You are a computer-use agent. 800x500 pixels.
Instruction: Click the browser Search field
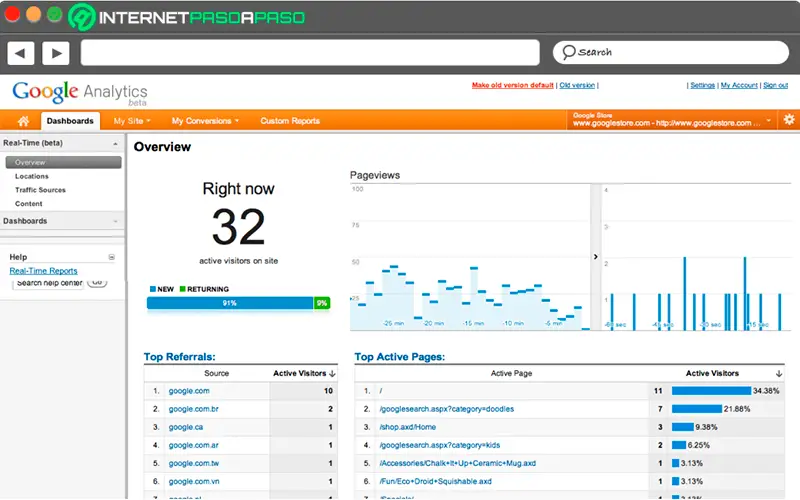point(670,53)
